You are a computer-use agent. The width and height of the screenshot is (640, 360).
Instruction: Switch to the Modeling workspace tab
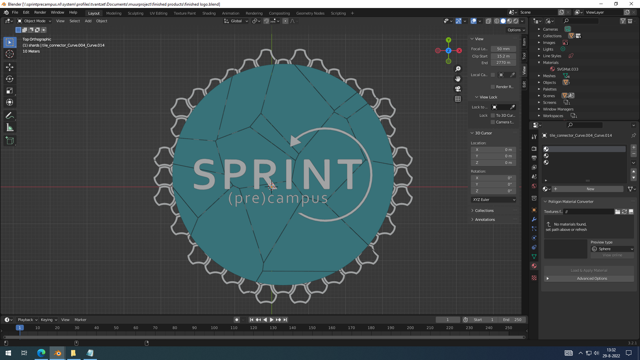[113, 13]
